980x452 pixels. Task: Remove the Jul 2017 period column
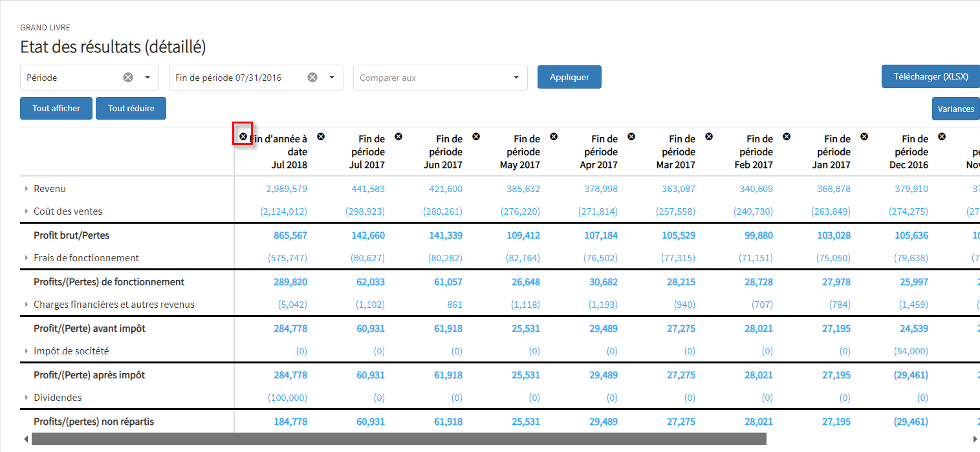pos(321,136)
